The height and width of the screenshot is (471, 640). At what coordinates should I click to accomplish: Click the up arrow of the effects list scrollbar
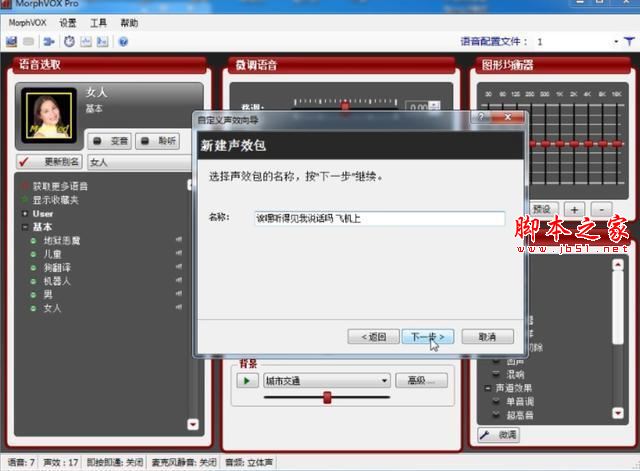[618, 264]
